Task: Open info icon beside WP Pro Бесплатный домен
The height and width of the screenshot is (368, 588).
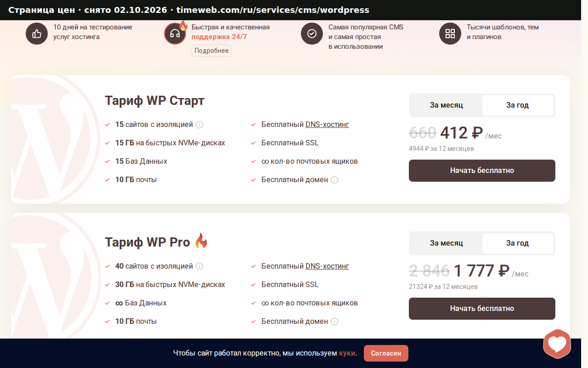Action: (x=334, y=322)
